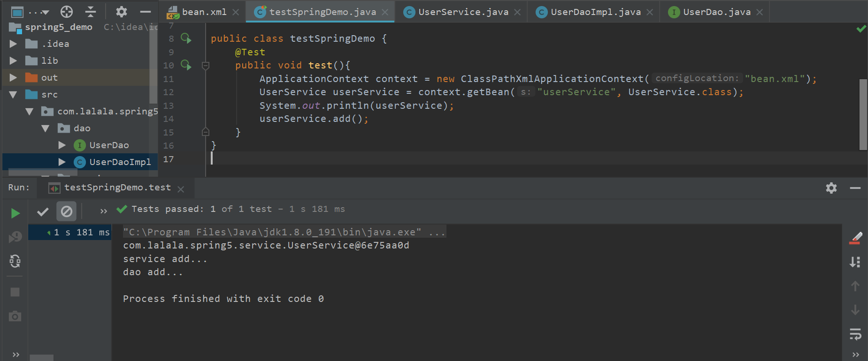Expand more test toolbar actions chevron
This screenshot has width=868, height=361.
point(104,211)
